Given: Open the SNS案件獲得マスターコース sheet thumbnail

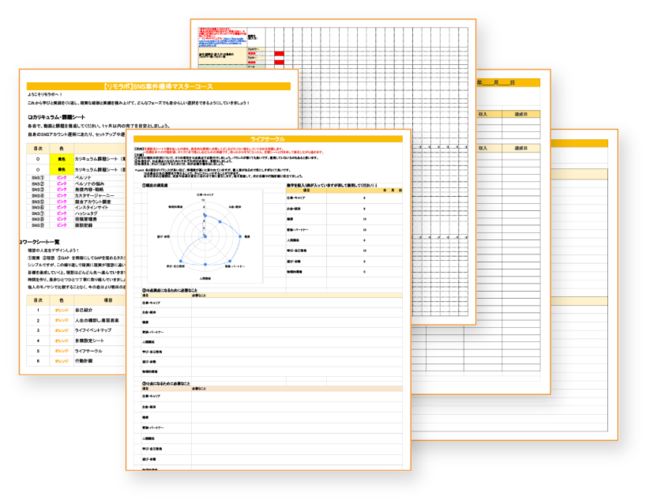Looking at the screenshot, I should 73,222.
